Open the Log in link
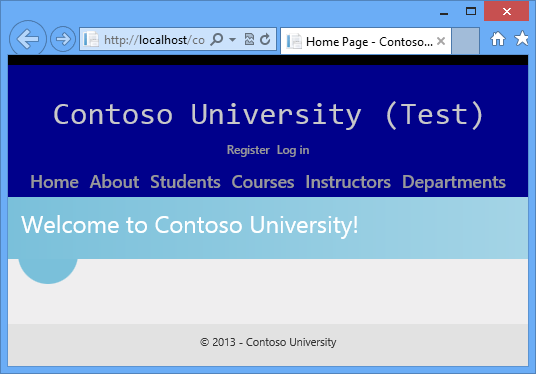 coord(293,150)
